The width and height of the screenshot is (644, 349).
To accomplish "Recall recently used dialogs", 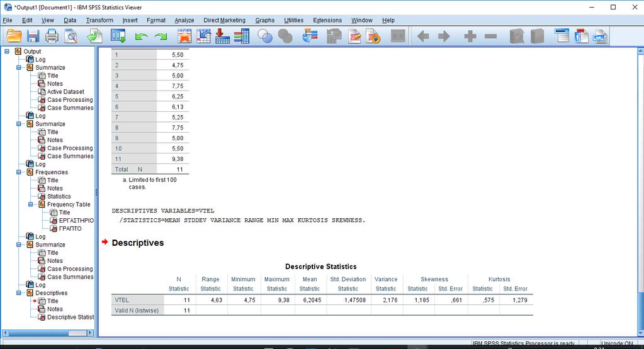I will click(x=118, y=36).
